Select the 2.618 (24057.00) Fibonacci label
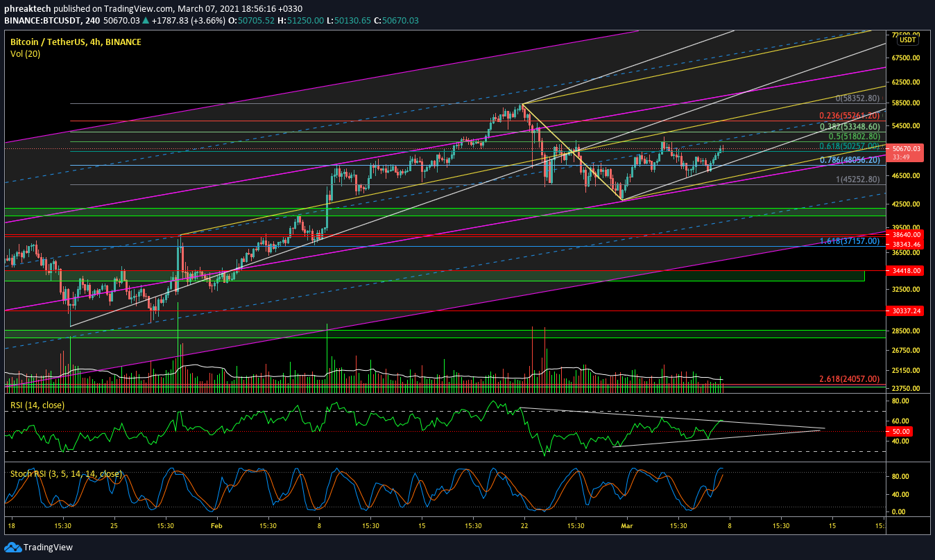This screenshot has width=935, height=560. click(849, 379)
